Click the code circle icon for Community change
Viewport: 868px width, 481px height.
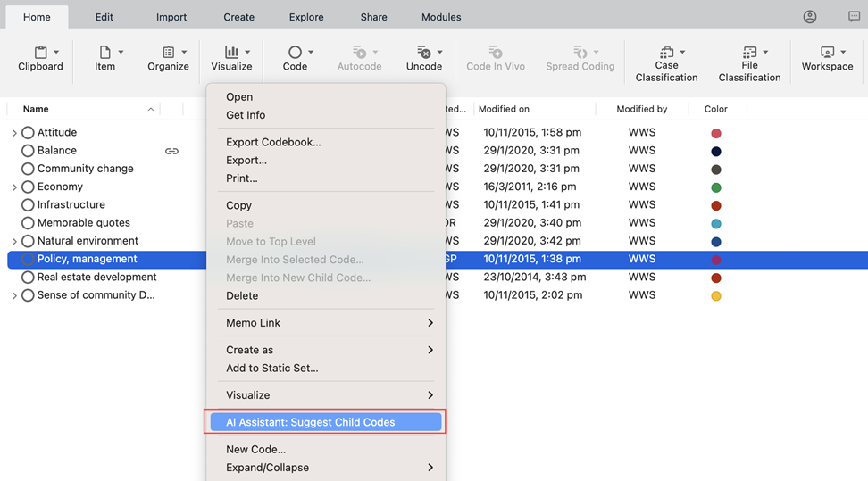28,169
